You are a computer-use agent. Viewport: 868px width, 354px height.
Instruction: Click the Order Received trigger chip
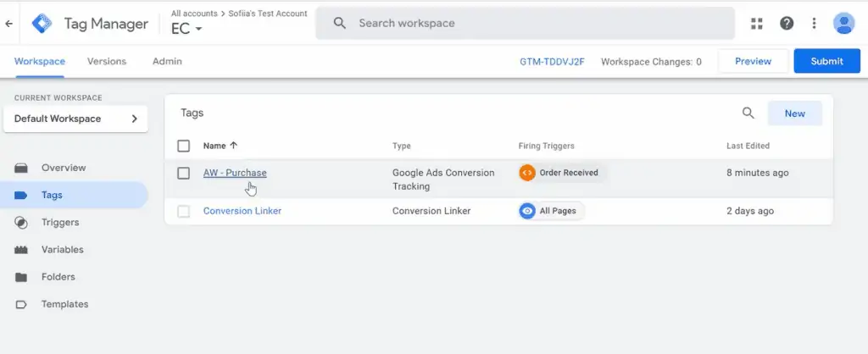[x=562, y=173]
